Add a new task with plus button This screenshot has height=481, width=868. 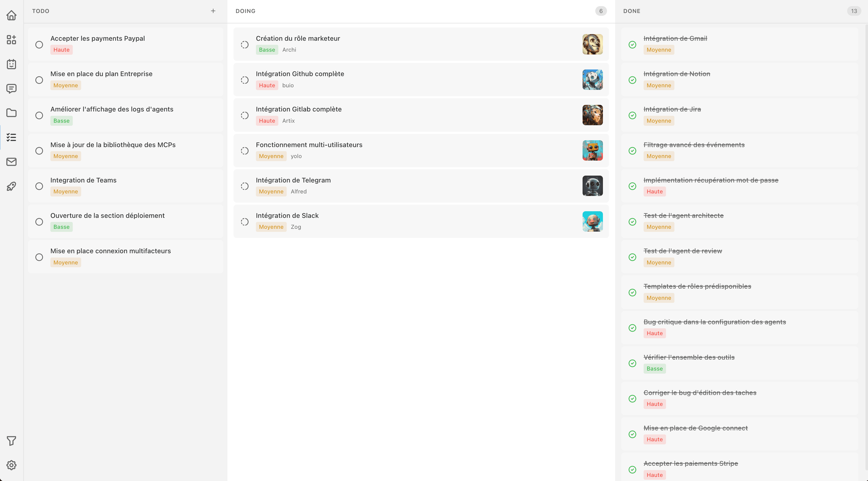[x=213, y=11]
